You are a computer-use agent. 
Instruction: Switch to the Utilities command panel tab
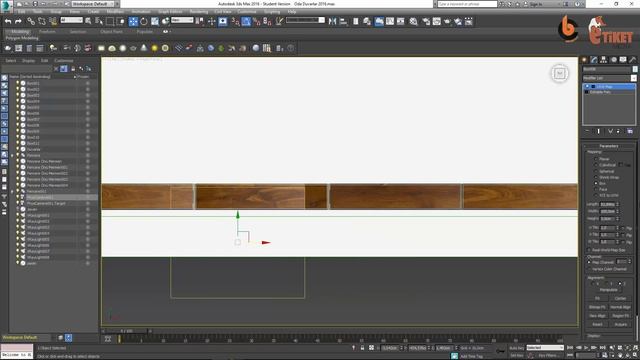(x=633, y=60)
